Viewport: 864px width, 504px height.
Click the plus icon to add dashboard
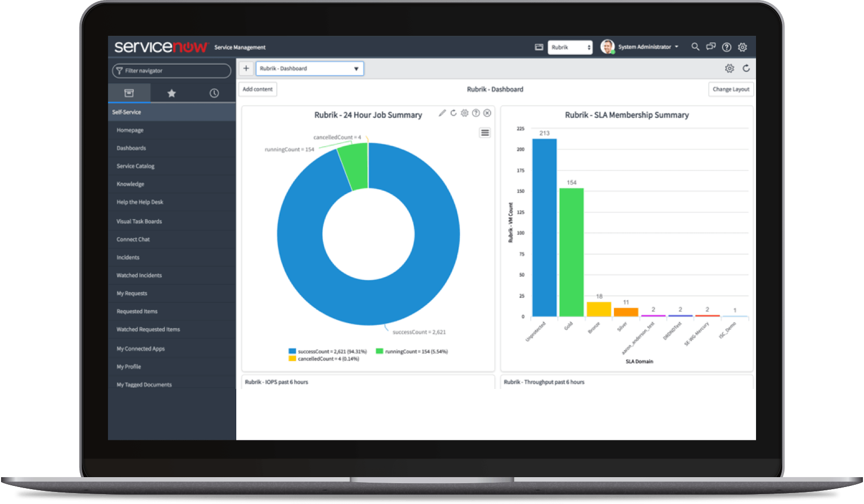click(246, 68)
